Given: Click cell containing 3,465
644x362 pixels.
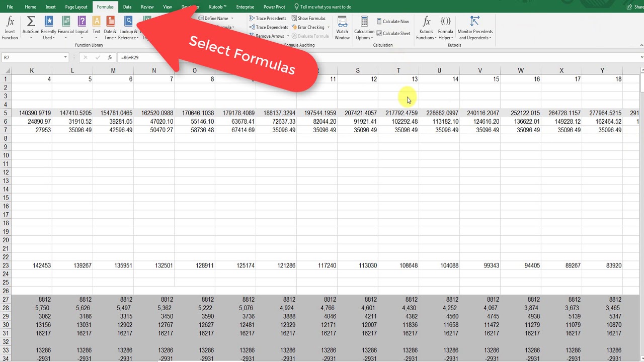Looking at the screenshot, I should pos(602,308).
